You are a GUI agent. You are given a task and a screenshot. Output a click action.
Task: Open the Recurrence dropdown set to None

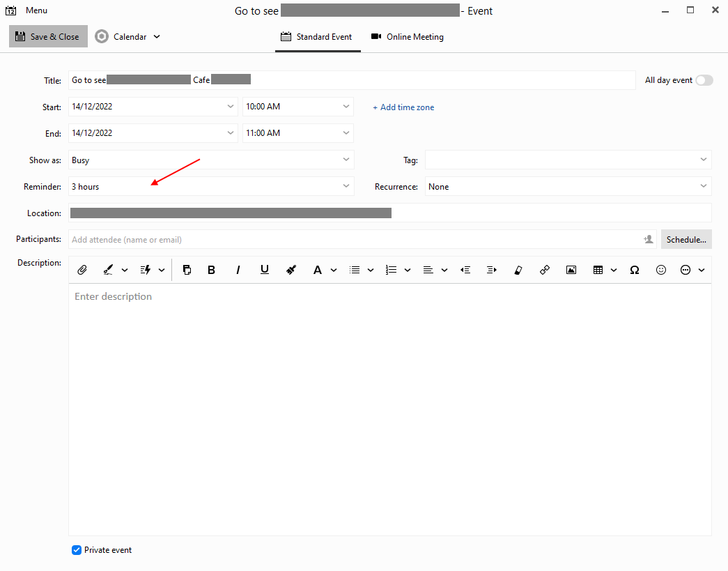[568, 187]
